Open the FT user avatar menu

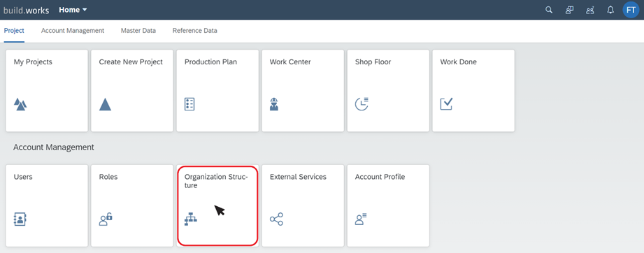point(631,10)
